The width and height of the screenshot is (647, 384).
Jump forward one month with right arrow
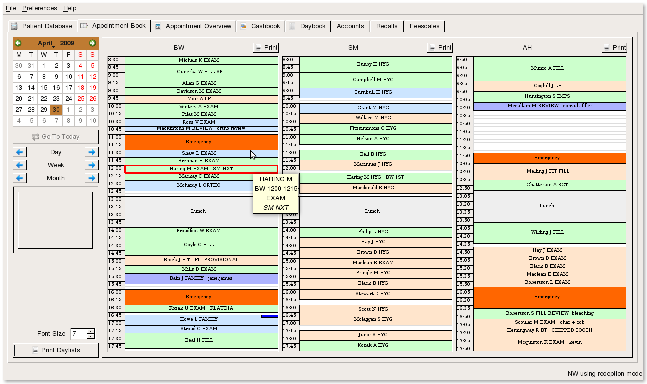(92, 178)
